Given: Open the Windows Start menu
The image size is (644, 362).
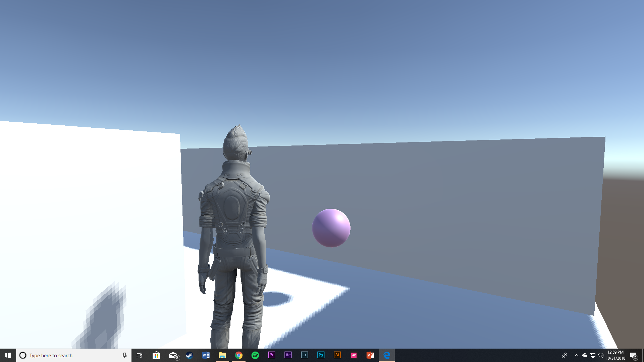Looking at the screenshot, I should coord(8,355).
